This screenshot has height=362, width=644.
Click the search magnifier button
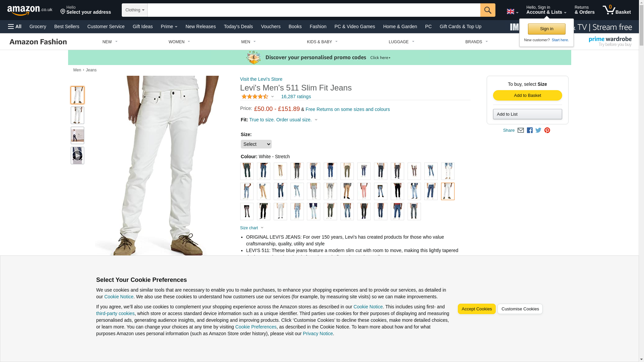click(x=488, y=10)
